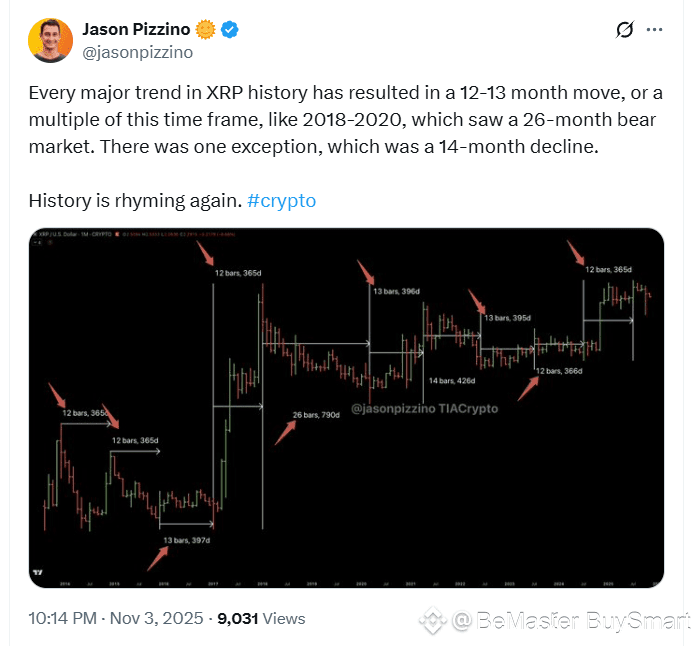Screen dimensions: 698x646
Task: Click the 10:14 PM Nov 3, 2025 timestamp
Action: click(x=116, y=618)
